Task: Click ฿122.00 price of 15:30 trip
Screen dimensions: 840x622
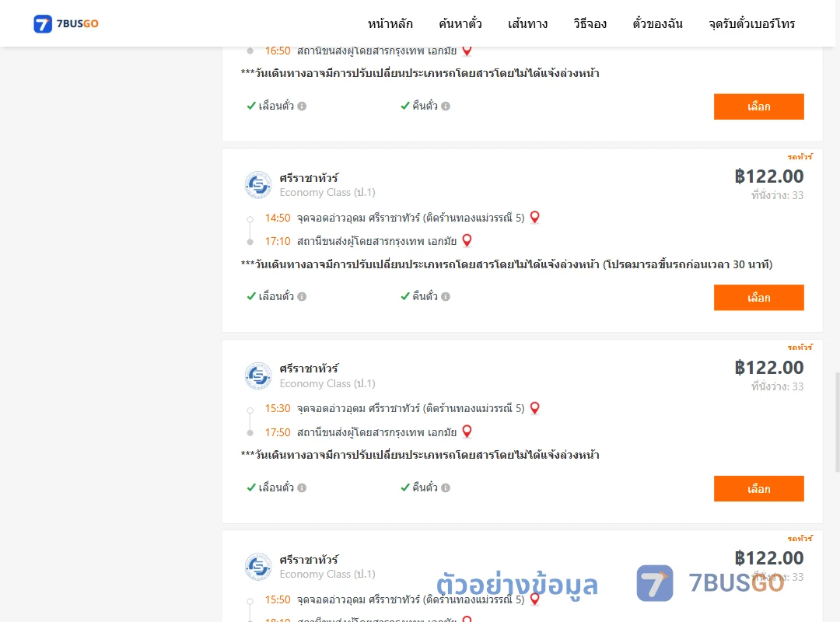Action: coord(769,368)
